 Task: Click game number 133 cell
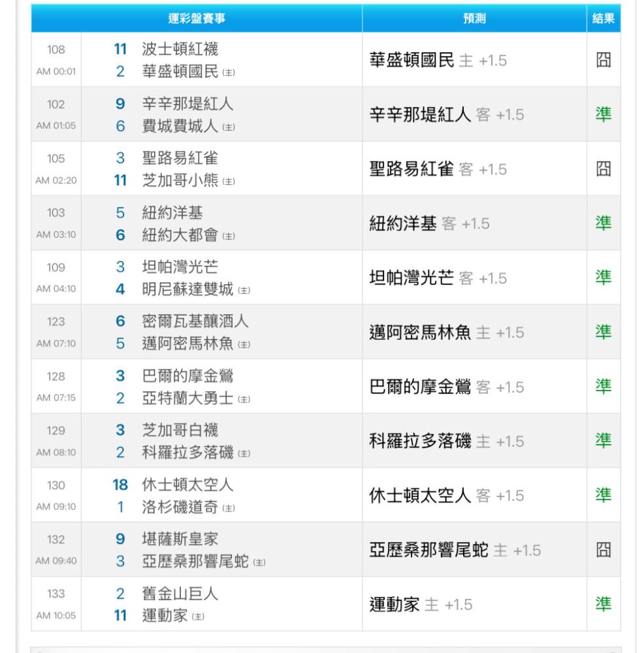[56, 594]
